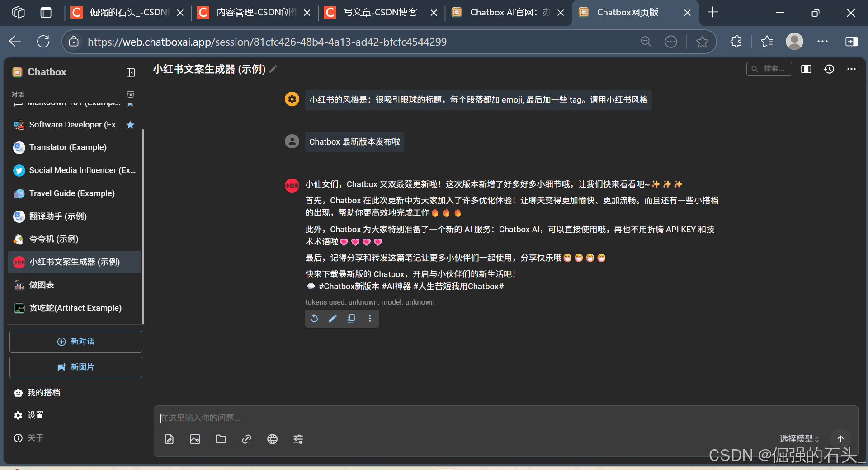Image resolution: width=868 pixels, height=470 pixels.
Task: Close the 写文章-CSDN博客 tab
Action: 434,13
